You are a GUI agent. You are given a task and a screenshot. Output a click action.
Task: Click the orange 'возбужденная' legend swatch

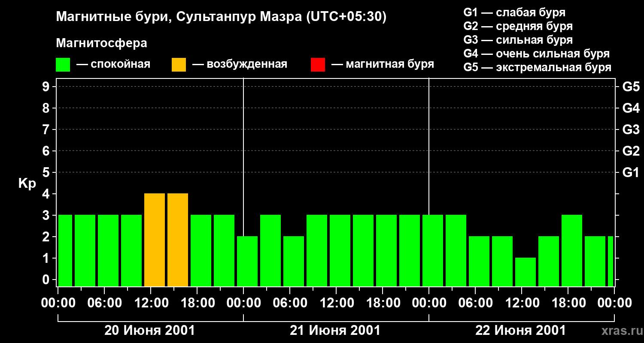(x=179, y=65)
